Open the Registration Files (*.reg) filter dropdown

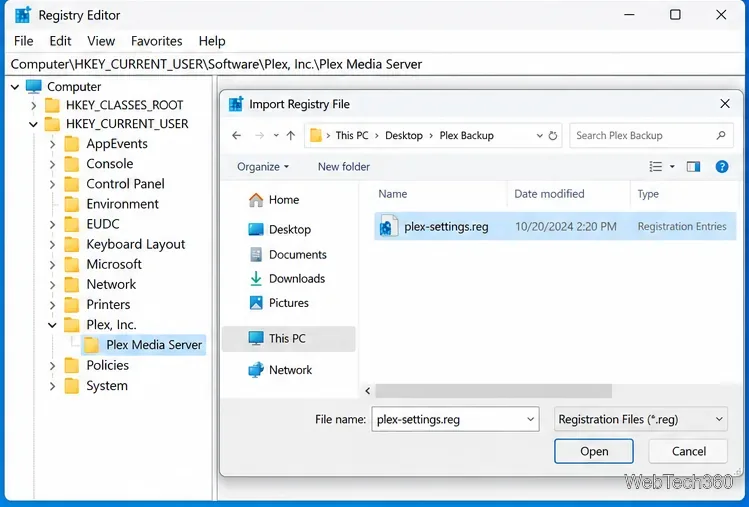[641, 420]
